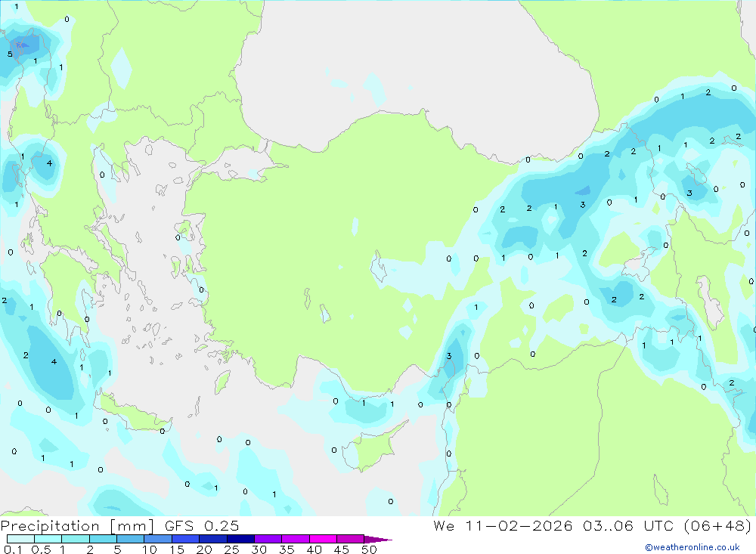Click the "We 11-02-2026" date text

coord(503,525)
